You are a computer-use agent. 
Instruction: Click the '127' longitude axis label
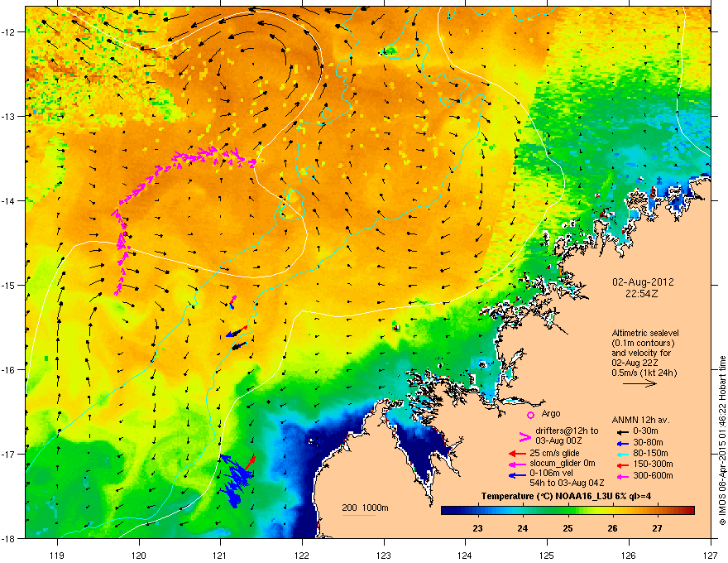(x=711, y=556)
